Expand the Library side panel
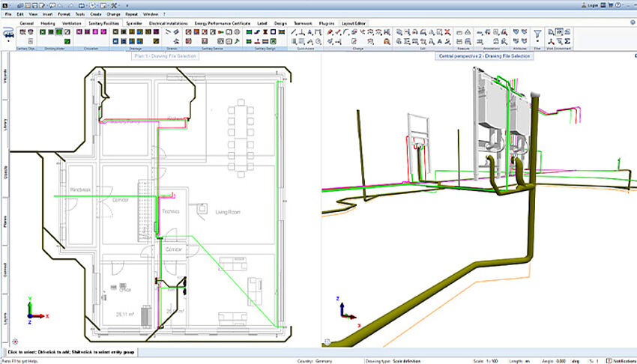 click(5, 125)
